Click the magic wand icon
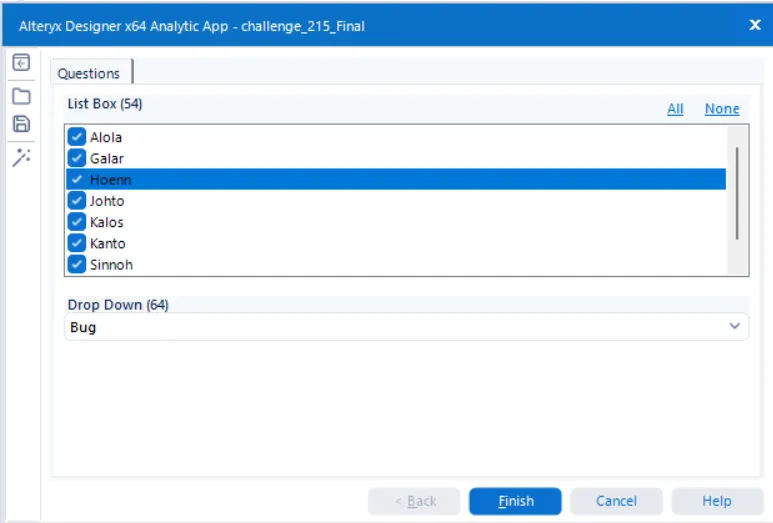Image resolution: width=773 pixels, height=523 pixels. coord(21,158)
